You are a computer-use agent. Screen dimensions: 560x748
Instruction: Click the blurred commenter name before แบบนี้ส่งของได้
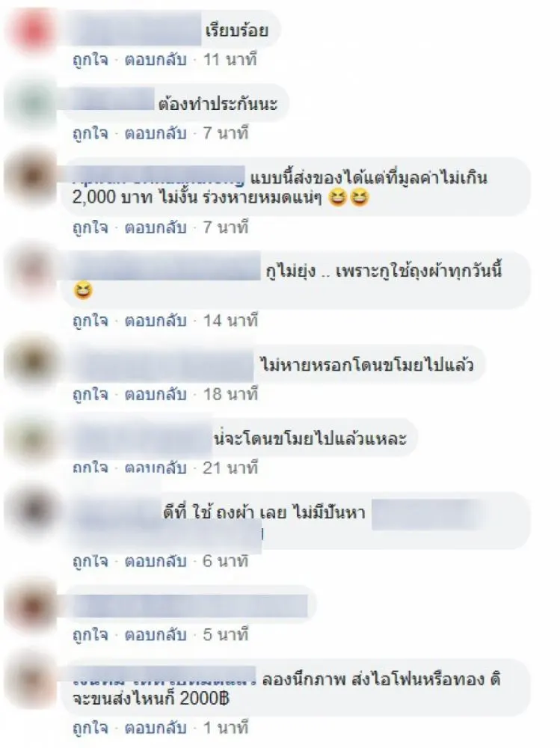click(159, 176)
